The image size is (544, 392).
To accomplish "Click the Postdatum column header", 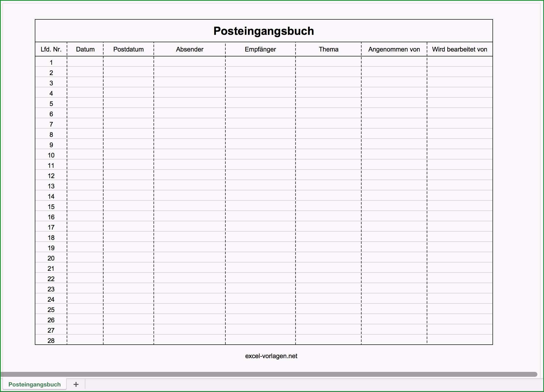I will [129, 49].
